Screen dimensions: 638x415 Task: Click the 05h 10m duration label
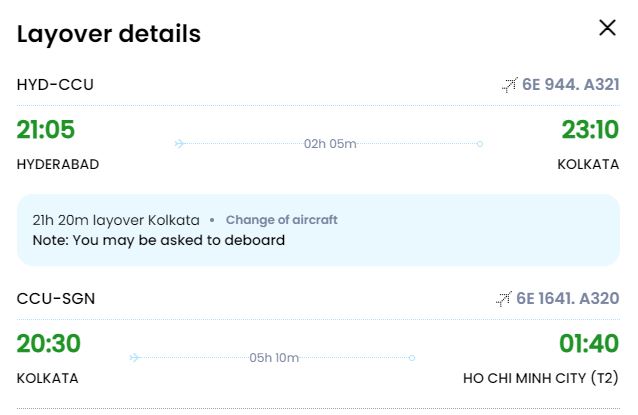pyautogui.click(x=274, y=358)
